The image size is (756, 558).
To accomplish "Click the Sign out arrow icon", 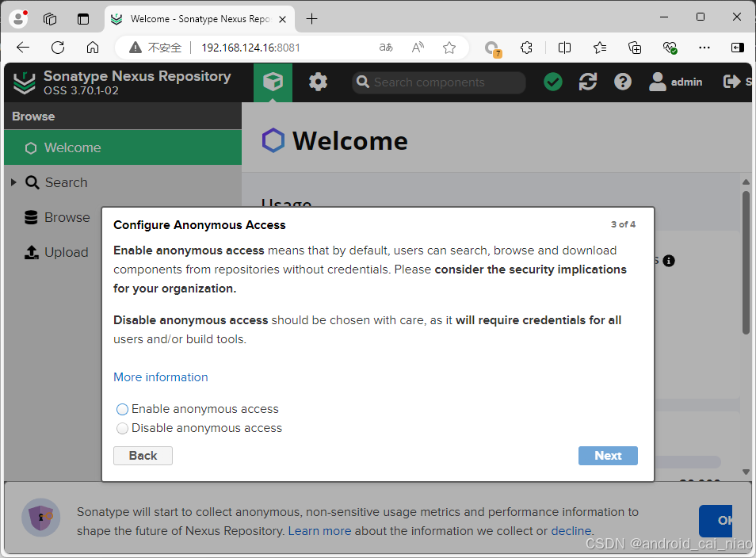I will 731,82.
